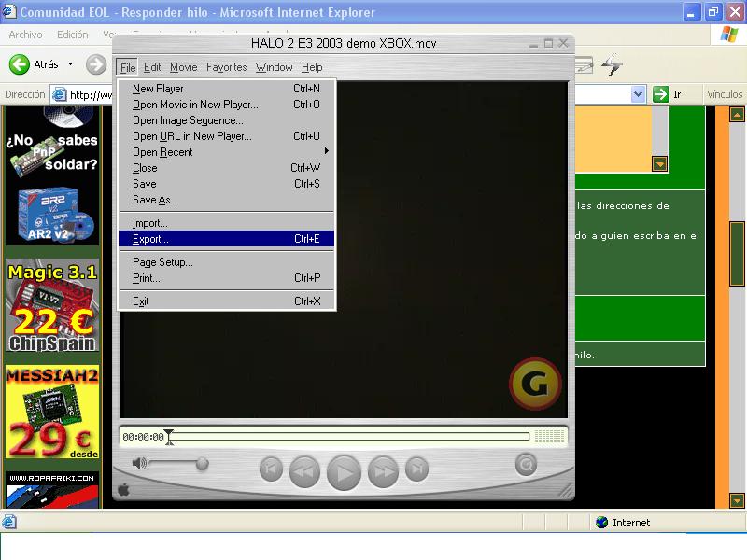Choose Open Movie in New Player

click(x=226, y=105)
